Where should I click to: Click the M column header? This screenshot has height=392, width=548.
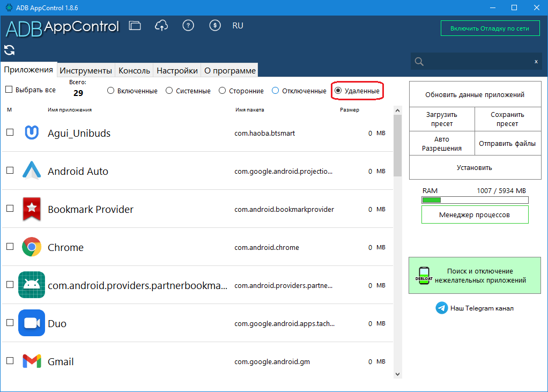coord(10,110)
